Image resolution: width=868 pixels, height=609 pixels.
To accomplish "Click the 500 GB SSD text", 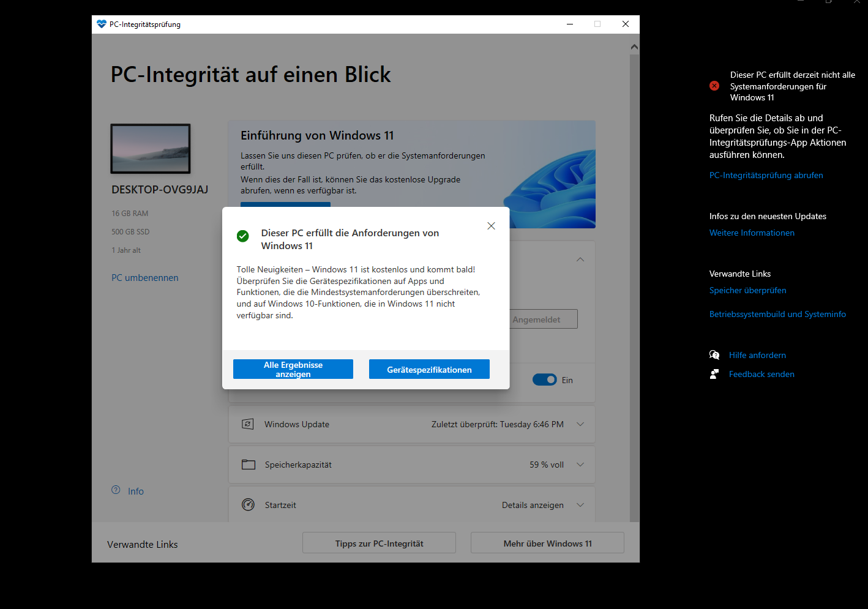I will pyautogui.click(x=130, y=232).
